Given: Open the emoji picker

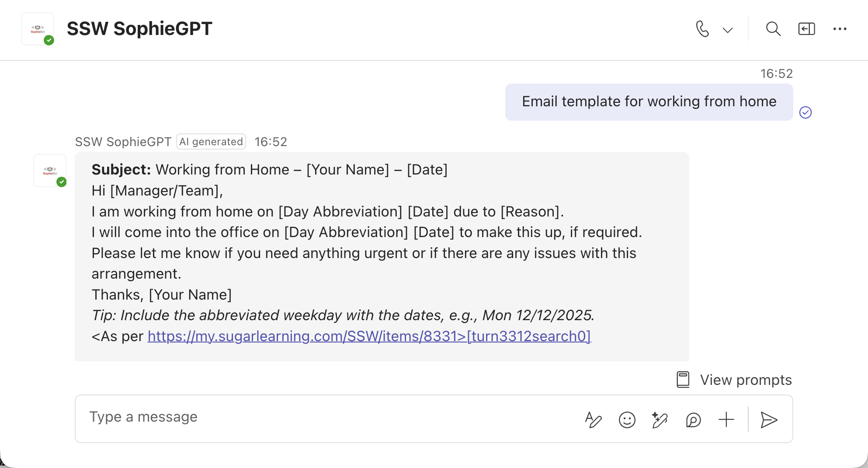Looking at the screenshot, I should coord(627,420).
